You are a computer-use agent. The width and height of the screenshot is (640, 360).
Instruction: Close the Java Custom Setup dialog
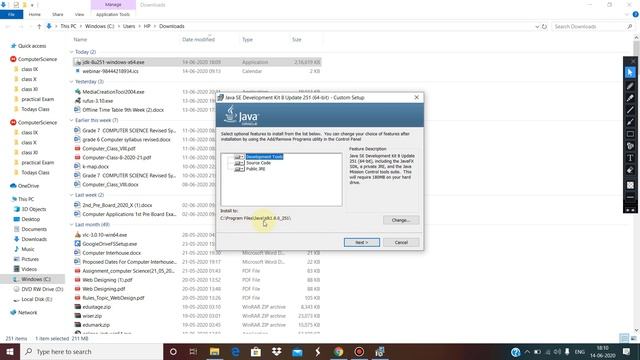(x=416, y=98)
